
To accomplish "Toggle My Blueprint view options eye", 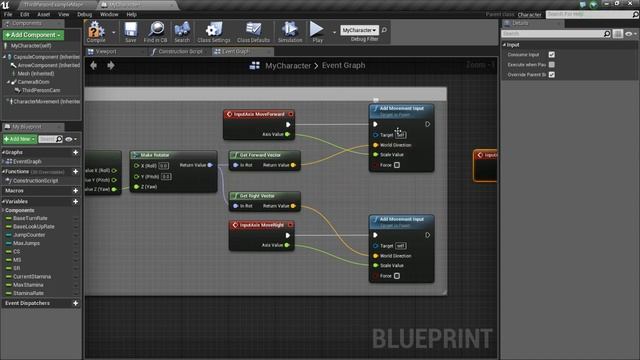I will click(70, 139).
